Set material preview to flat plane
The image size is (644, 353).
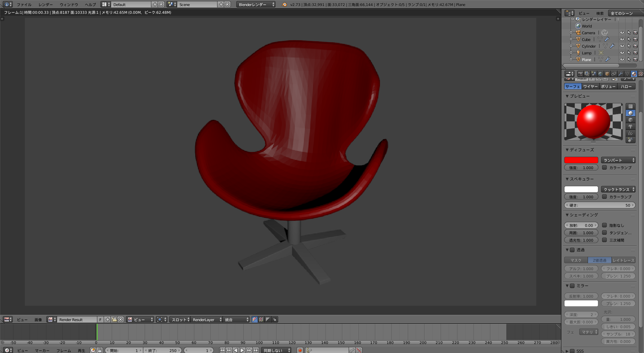coord(631,107)
